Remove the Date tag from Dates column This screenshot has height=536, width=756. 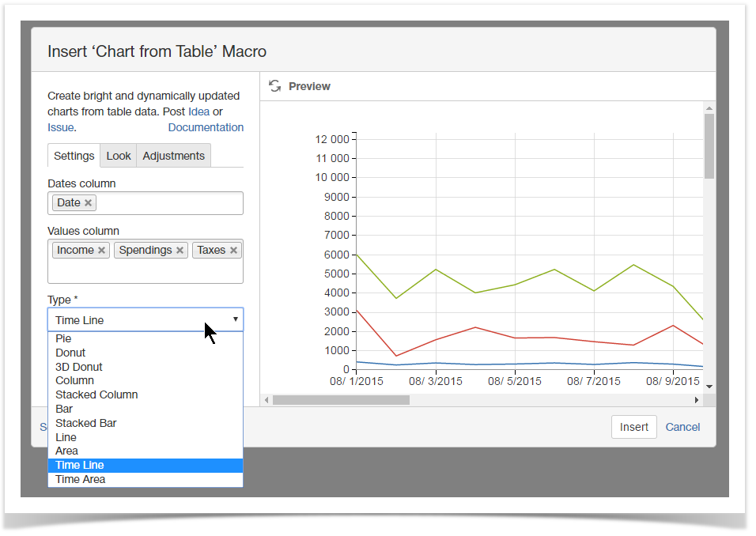click(x=89, y=203)
